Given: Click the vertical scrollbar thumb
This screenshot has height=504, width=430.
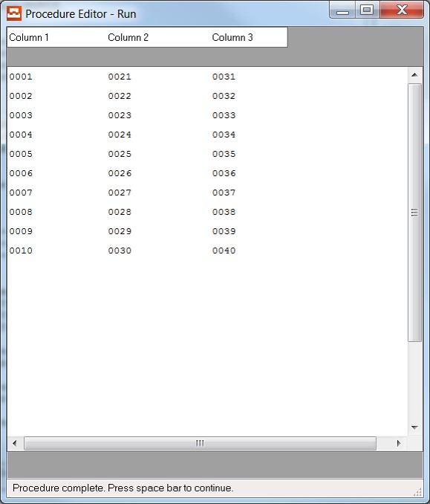Looking at the screenshot, I should click(x=414, y=212).
